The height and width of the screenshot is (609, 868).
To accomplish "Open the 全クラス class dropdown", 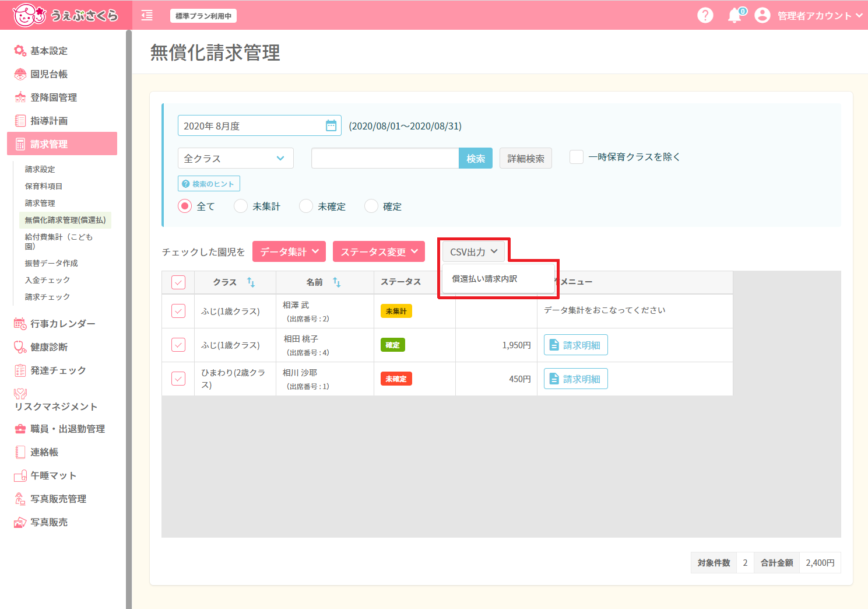I will click(x=236, y=158).
